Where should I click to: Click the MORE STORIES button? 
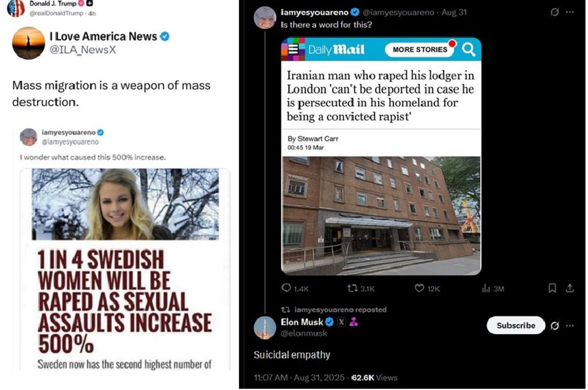point(420,49)
